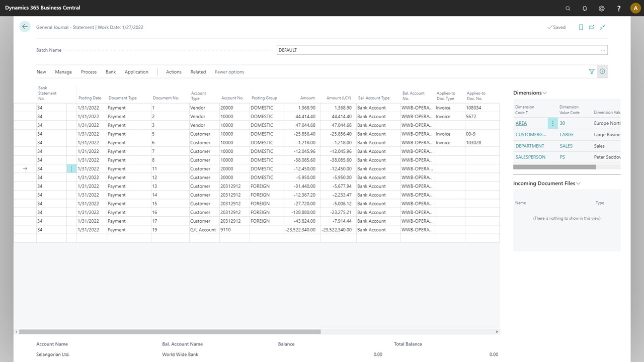Click SALES dimension value code
The height and width of the screenshot is (362, 644).
click(x=566, y=146)
